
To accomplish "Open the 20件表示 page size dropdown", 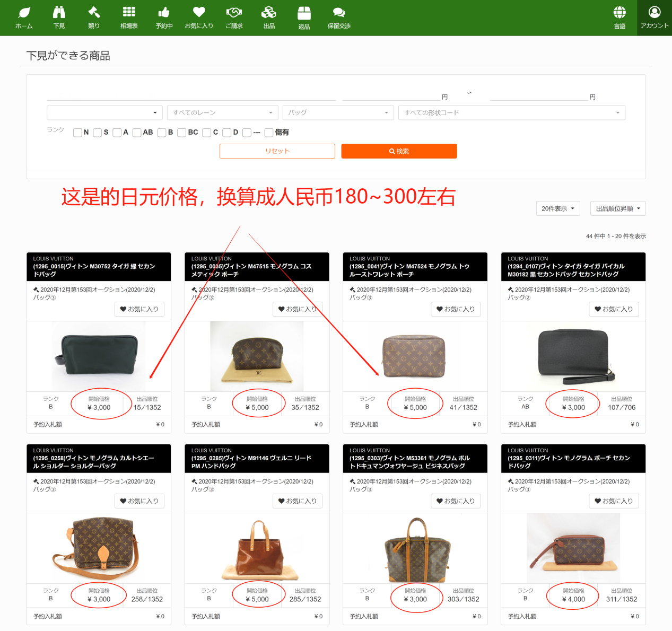I will 558,208.
